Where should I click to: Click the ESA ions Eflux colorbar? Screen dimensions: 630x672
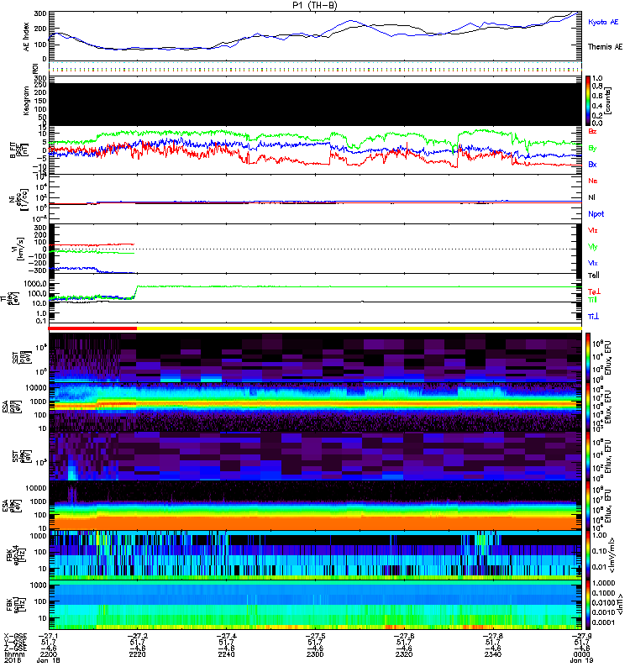587,407
